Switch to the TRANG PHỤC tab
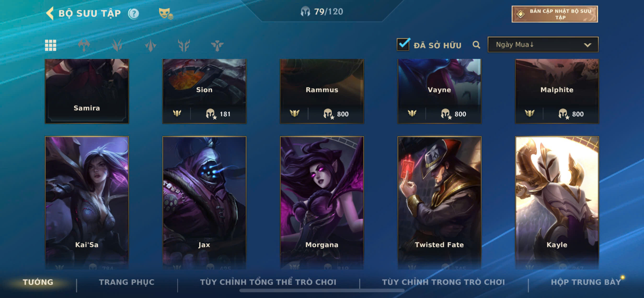The height and width of the screenshot is (298, 644). 127,282
